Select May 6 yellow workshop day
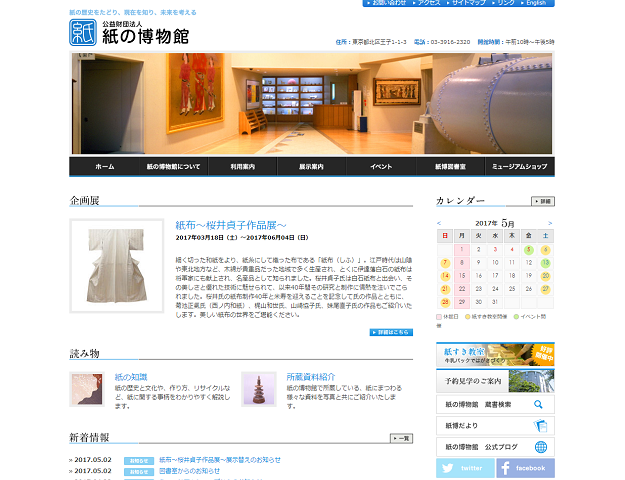 [545, 250]
